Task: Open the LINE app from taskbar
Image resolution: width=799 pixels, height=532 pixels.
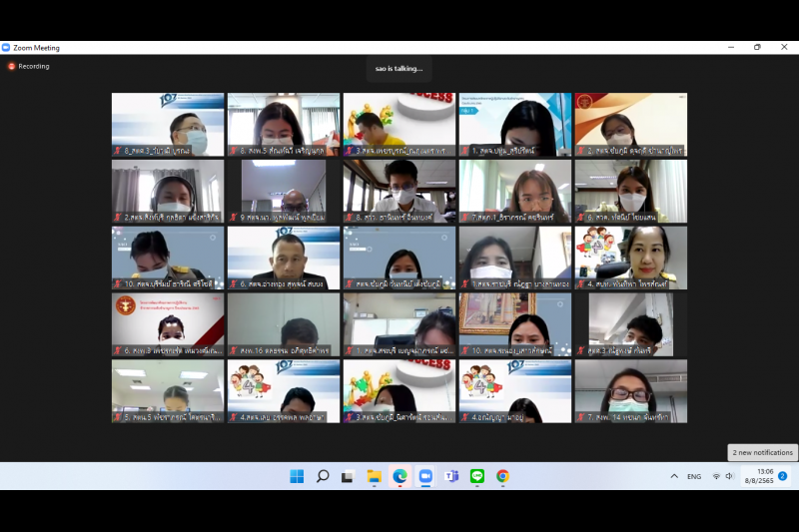Action: (x=476, y=476)
